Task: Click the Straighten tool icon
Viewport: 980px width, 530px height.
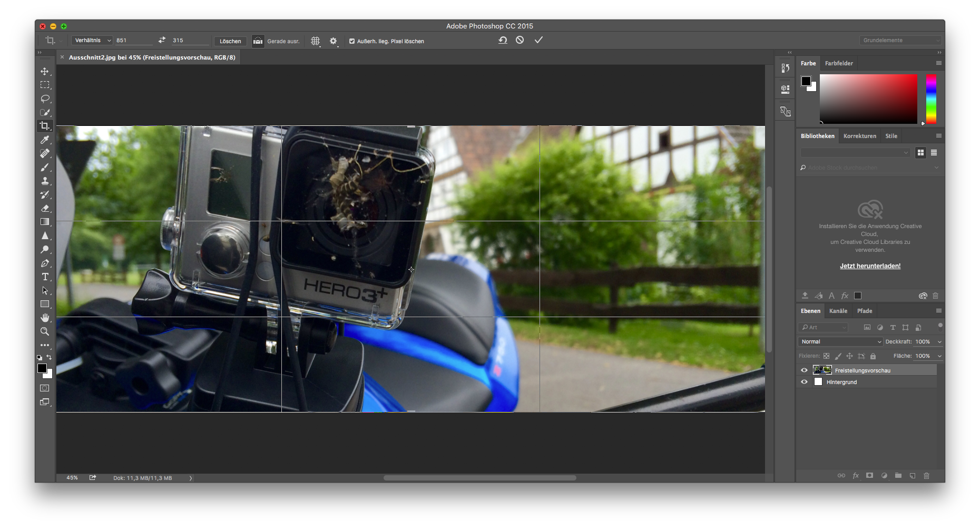Action: 258,41
